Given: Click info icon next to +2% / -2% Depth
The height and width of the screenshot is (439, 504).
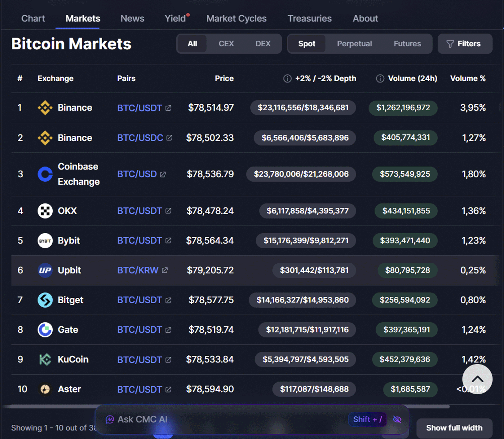Looking at the screenshot, I should point(287,79).
